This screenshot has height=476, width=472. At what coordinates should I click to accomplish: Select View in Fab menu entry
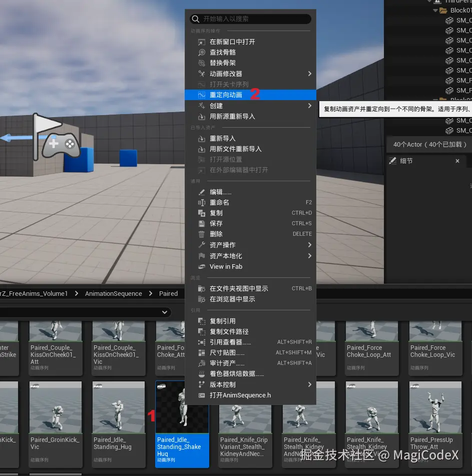(x=250, y=267)
